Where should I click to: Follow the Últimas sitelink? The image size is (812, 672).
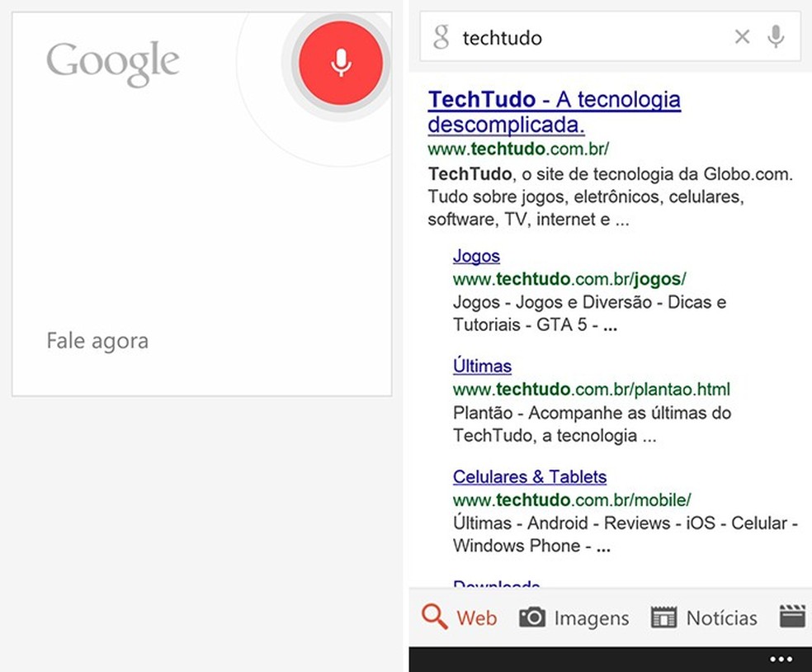coord(482,366)
